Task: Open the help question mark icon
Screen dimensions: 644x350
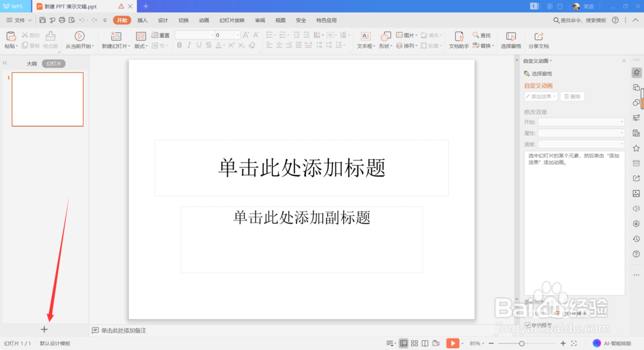Action: 615,20
